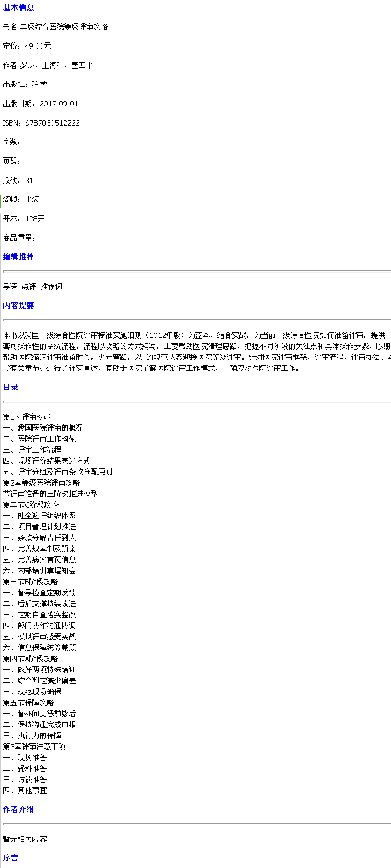
Task: Click 二、后盾支撑持续改进
Action: click(x=40, y=604)
